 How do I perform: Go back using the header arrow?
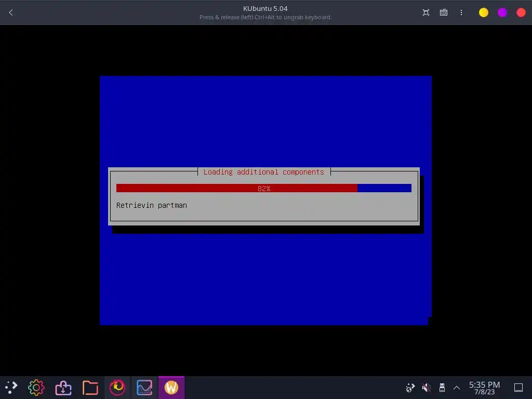coord(10,12)
